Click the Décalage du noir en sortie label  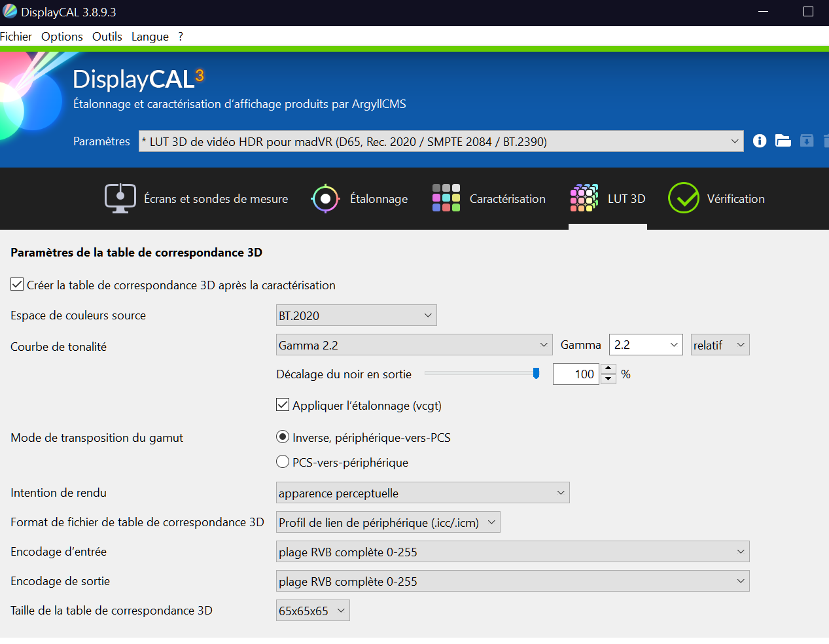(x=344, y=374)
